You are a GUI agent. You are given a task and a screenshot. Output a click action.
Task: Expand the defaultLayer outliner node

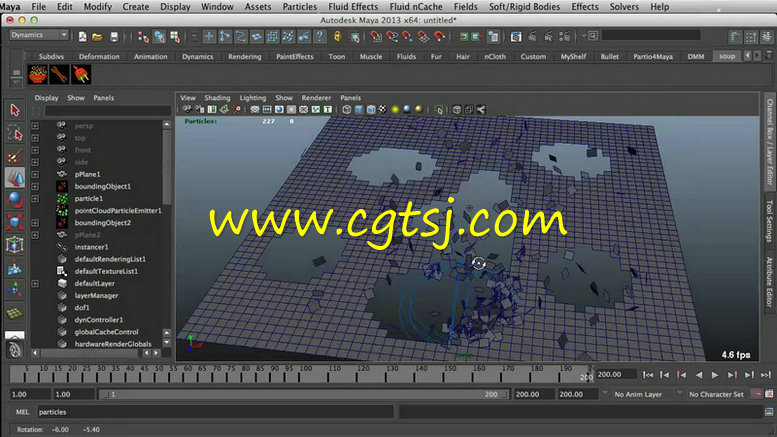(35, 283)
